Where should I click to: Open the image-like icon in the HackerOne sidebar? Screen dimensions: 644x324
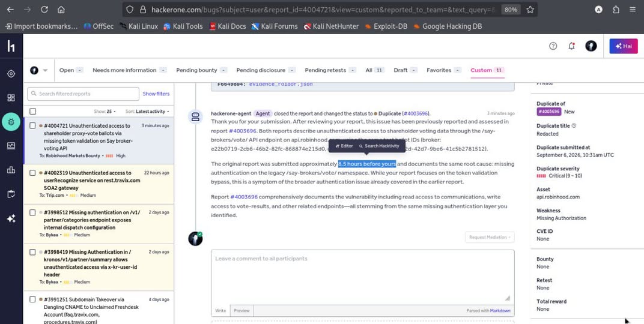(x=11, y=146)
